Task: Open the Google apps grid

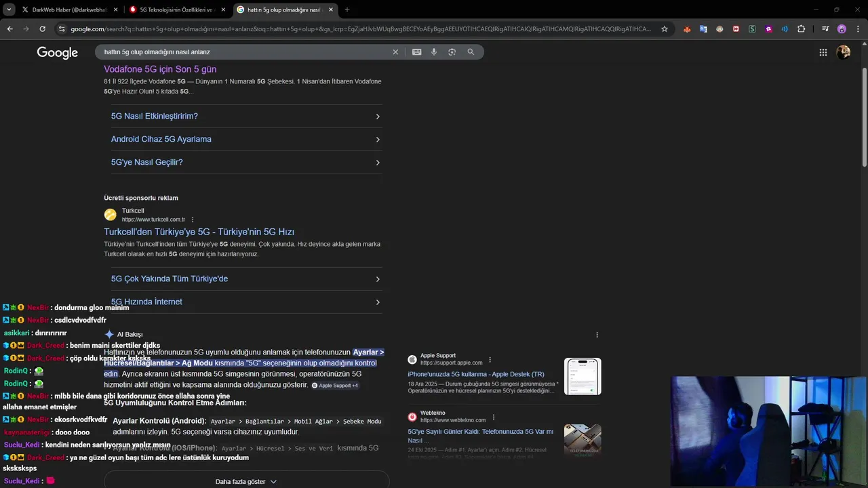Action: pos(823,52)
